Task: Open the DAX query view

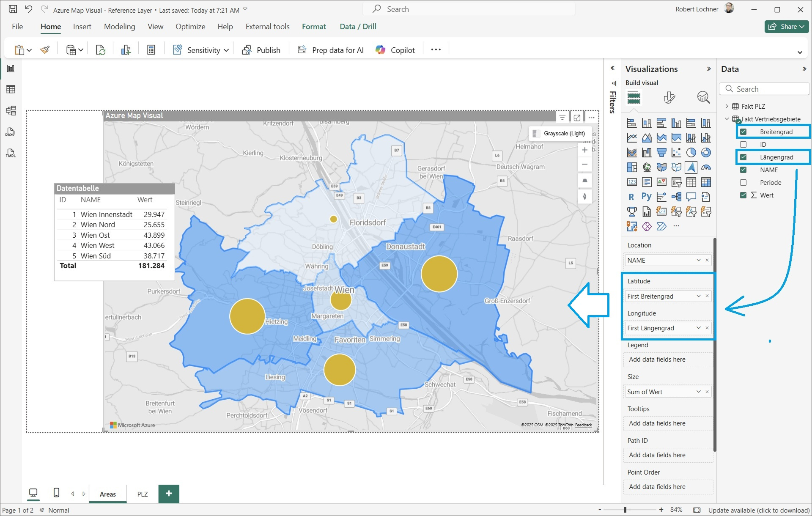Action: pyautogui.click(x=11, y=132)
